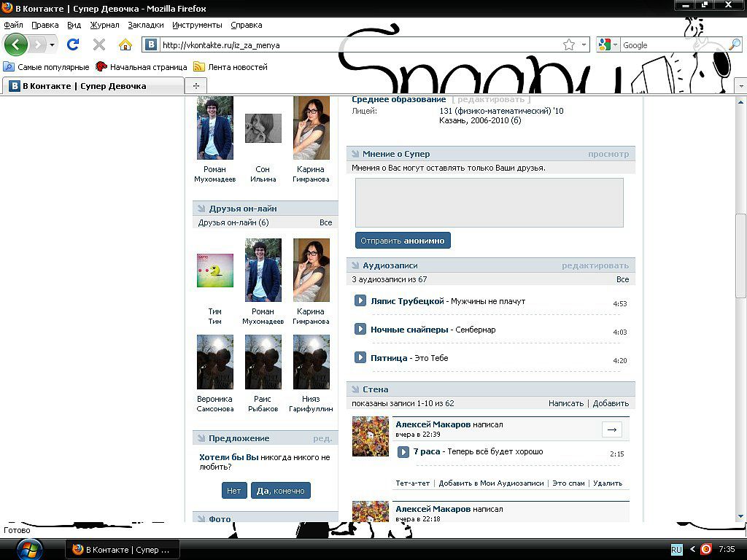Open the Windows Start orb

(x=29, y=549)
